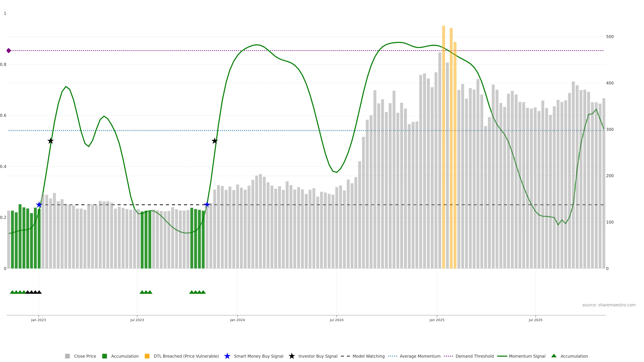Click the black Investor Buy star near Nov 2023
644x362 pixels.
[214, 141]
